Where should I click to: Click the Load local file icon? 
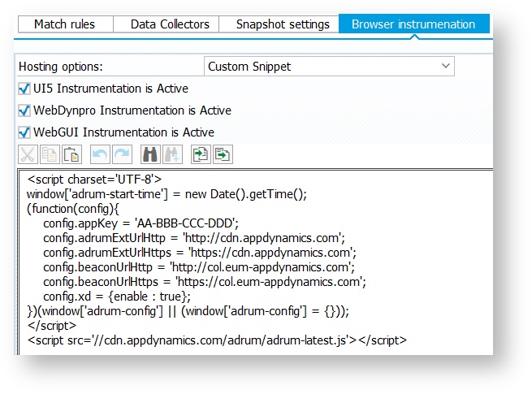pyautogui.click(x=201, y=154)
